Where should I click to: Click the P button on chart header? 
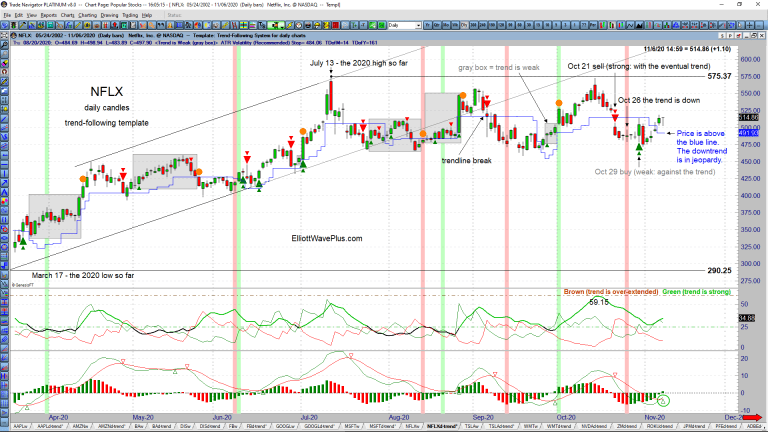[730, 36]
